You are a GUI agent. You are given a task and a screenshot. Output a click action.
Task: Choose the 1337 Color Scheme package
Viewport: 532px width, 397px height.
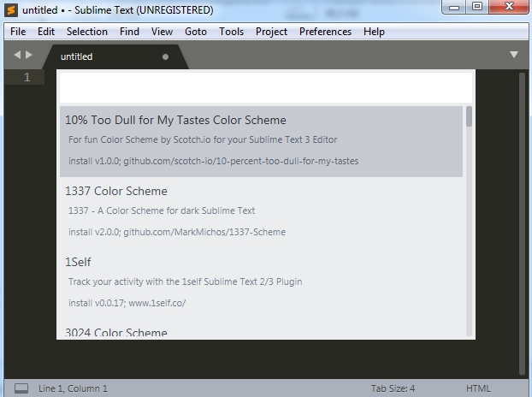261,212
